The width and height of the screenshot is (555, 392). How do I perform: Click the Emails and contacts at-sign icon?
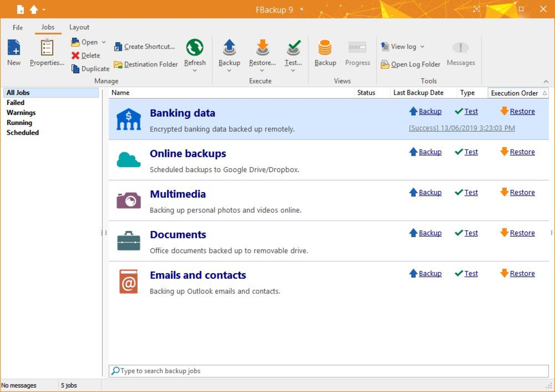tap(128, 281)
